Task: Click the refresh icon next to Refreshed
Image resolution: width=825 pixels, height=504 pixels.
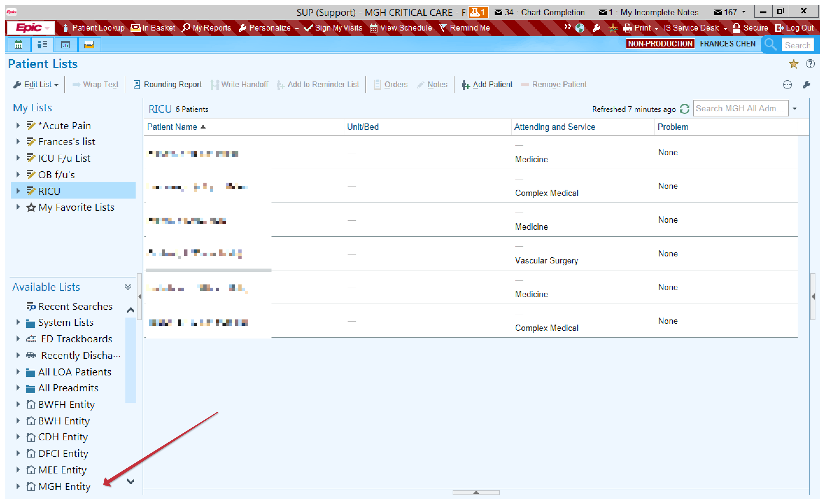Action: pyautogui.click(x=684, y=109)
